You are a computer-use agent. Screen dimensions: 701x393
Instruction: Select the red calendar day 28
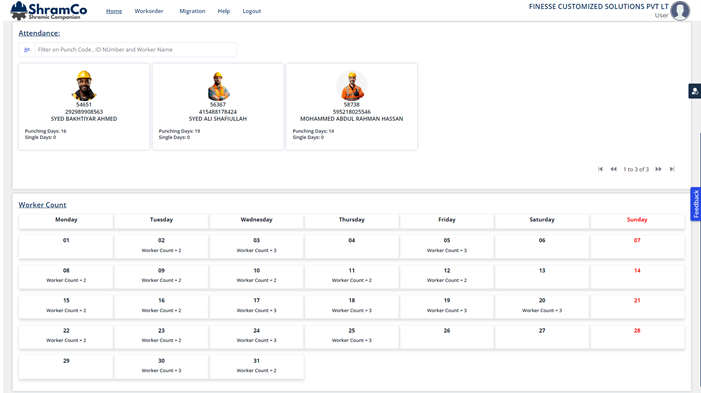(637, 337)
